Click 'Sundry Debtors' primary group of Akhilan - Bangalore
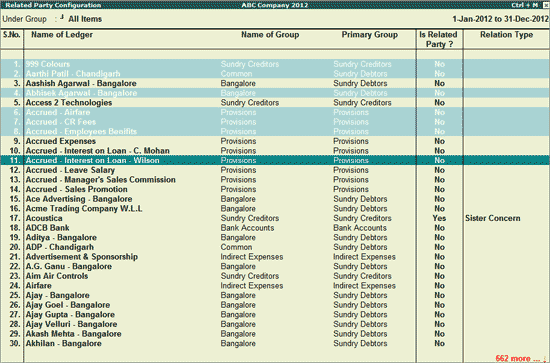550x363 pixels. pyautogui.click(x=360, y=344)
